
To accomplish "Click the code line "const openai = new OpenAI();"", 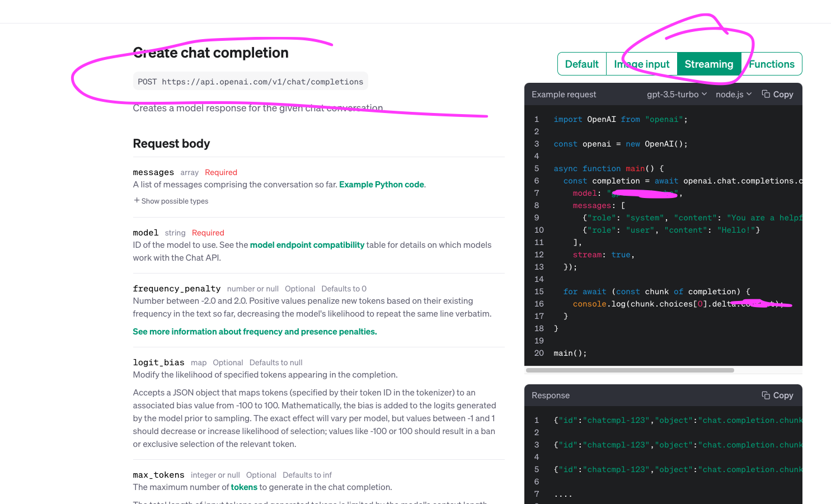I will tap(621, 144).
